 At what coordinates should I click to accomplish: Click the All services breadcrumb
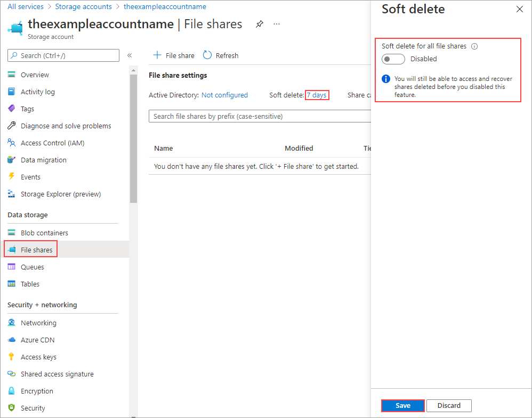pos(26,7)
